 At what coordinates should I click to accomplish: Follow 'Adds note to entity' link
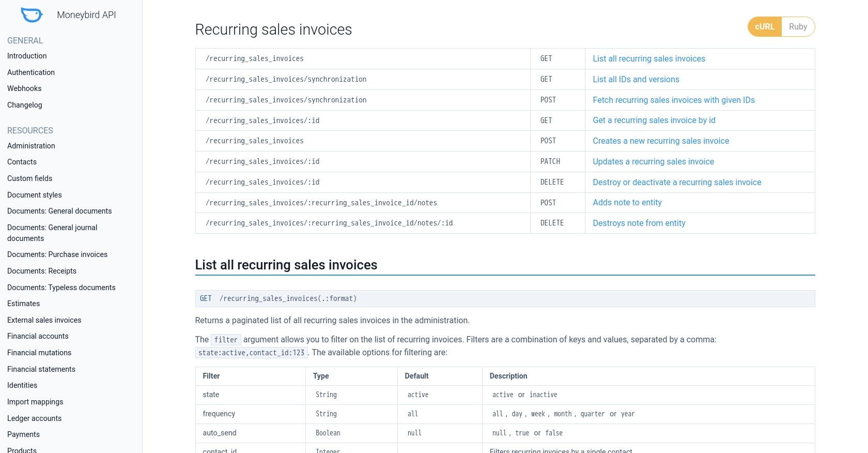tap(627, 203)
